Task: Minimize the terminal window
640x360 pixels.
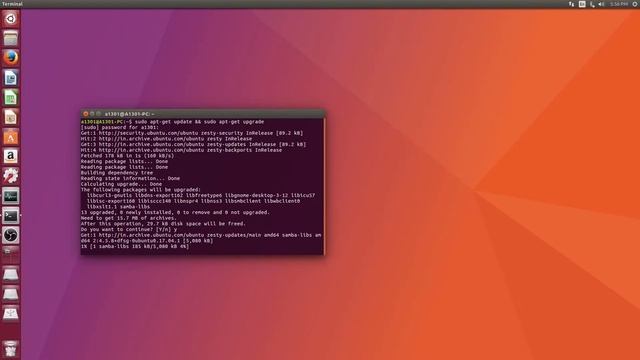Action: pos(92,114)
